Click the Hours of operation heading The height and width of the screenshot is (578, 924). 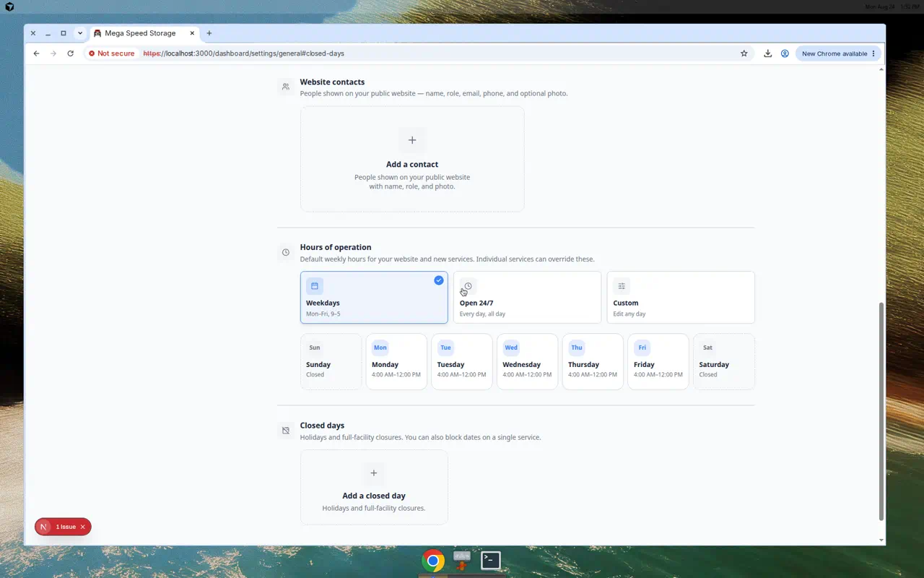(x=336, y=247)
